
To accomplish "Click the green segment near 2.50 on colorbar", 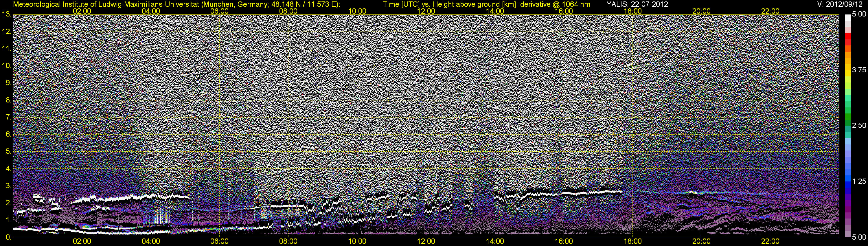I will click(848, 119).
